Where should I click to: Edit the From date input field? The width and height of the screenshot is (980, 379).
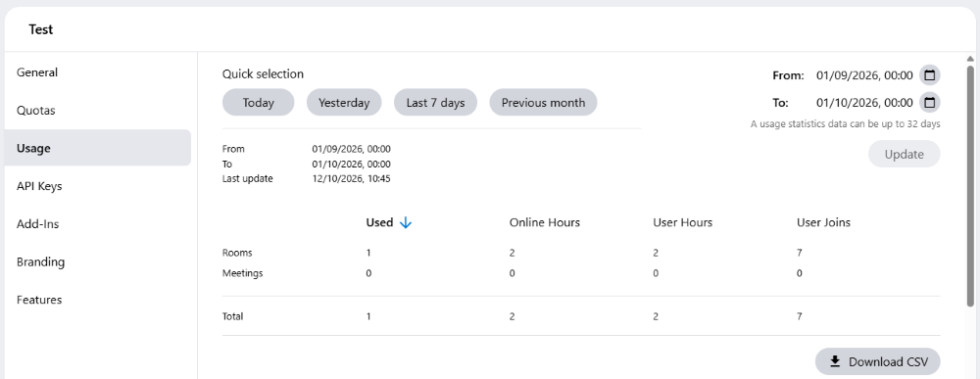tap(864, 75)
